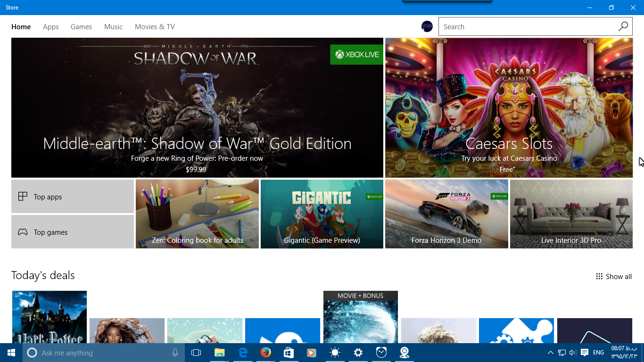Click the $99.99 price text
644x362 pixels.
tap(196, 170)
